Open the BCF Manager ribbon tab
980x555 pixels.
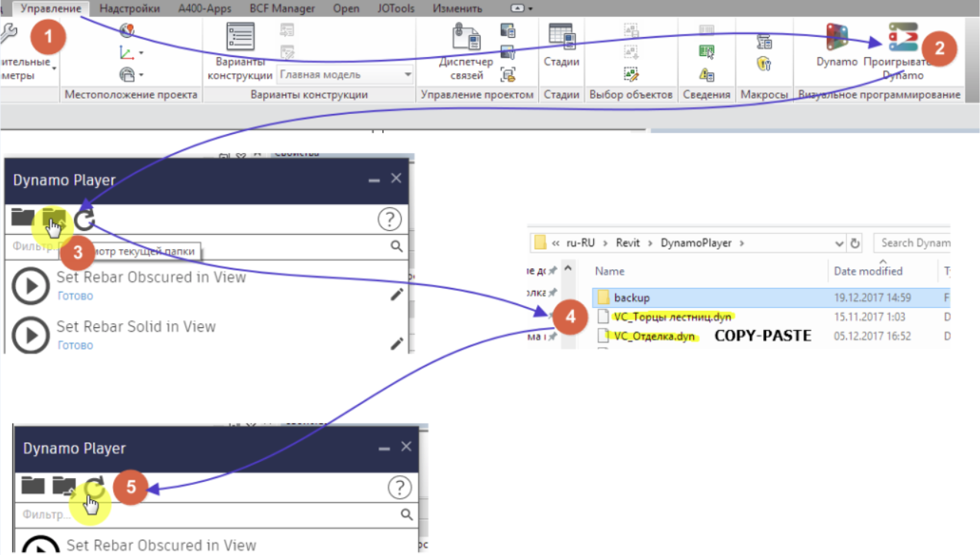(282, 8)
